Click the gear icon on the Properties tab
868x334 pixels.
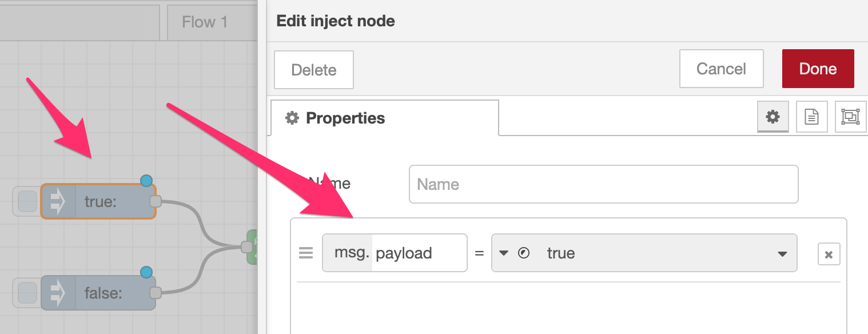(x=773, y=117)
